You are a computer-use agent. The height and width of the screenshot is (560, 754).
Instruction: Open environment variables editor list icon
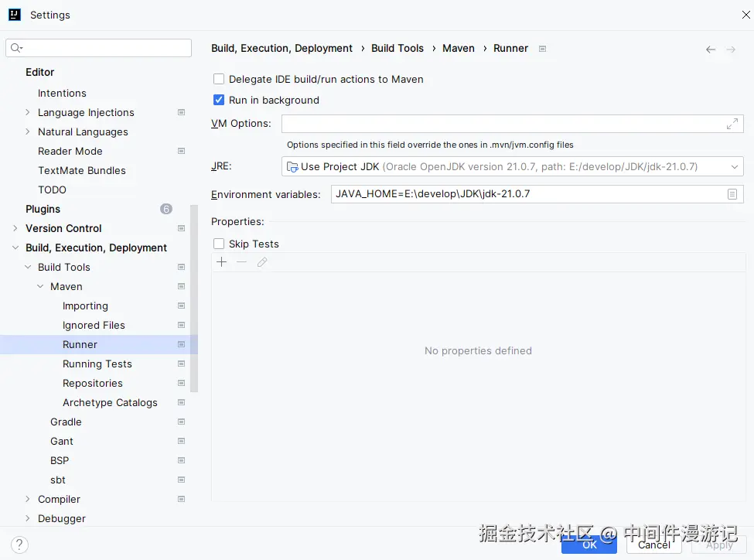[732, 194]
